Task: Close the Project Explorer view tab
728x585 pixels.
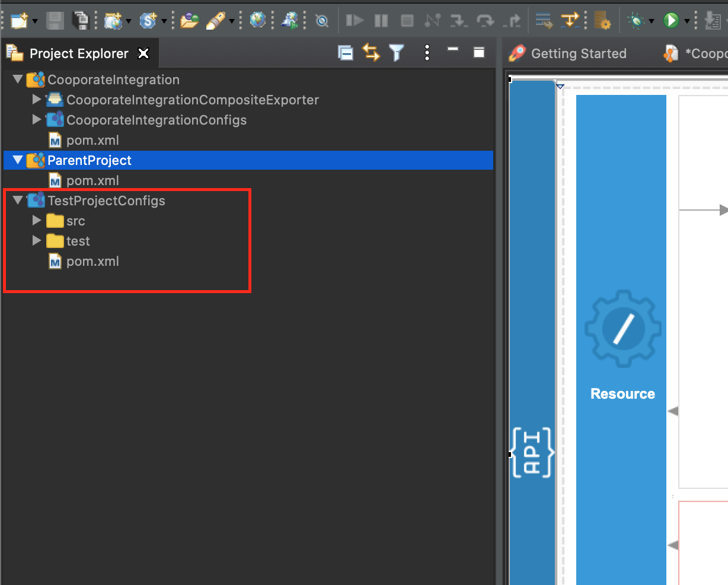Action: [x=143, y=53]
